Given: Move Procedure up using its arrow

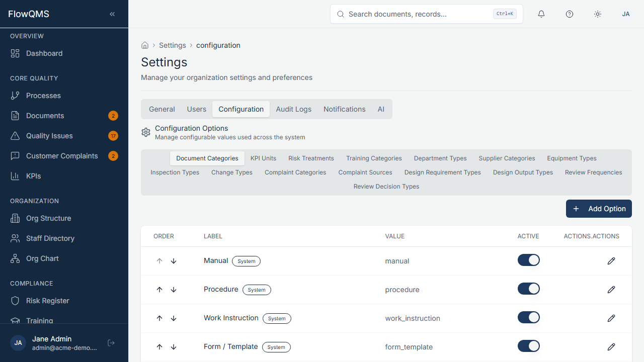Looking at the screenshot, I should pyautogui.click(x=159, y=289).
